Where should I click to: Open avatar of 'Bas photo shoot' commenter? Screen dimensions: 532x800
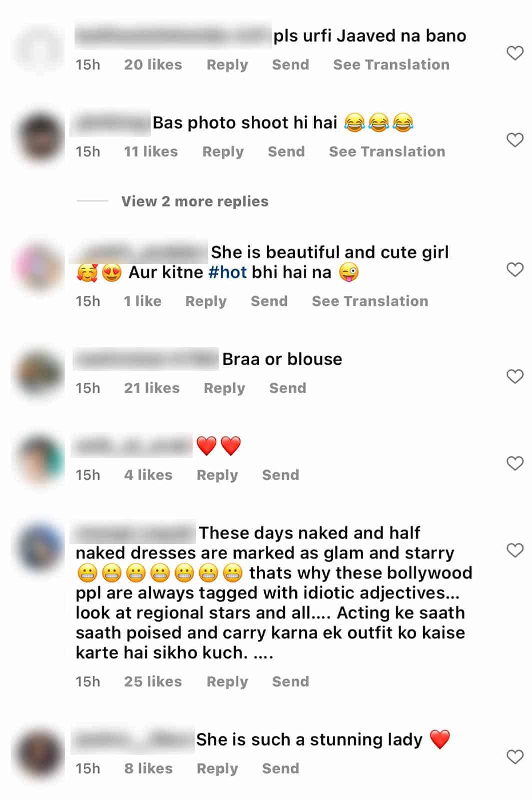click(x=39, y=137)
